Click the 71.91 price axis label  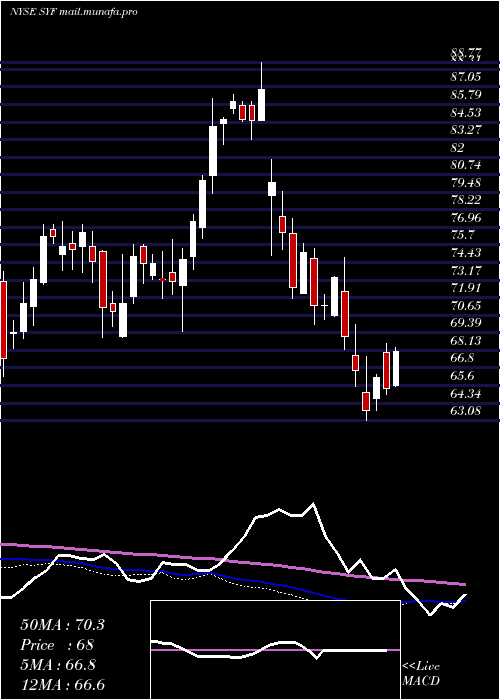466,288
